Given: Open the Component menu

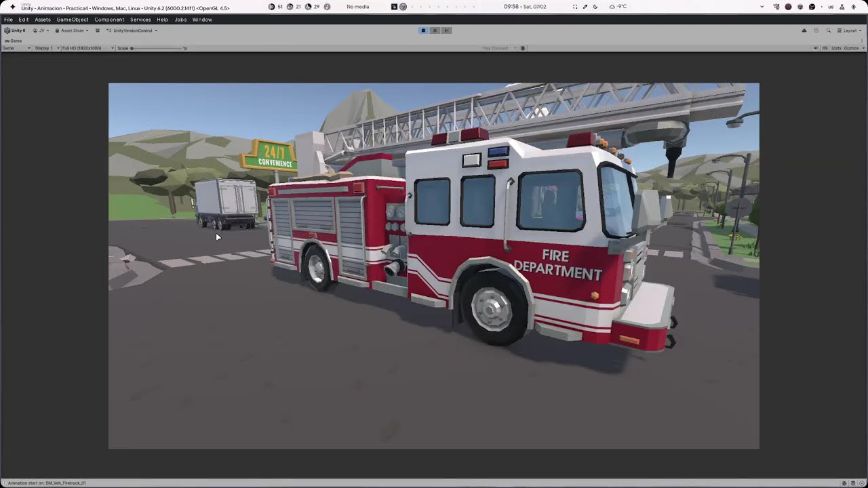Looking at the screenshot, I should (109, 20).
